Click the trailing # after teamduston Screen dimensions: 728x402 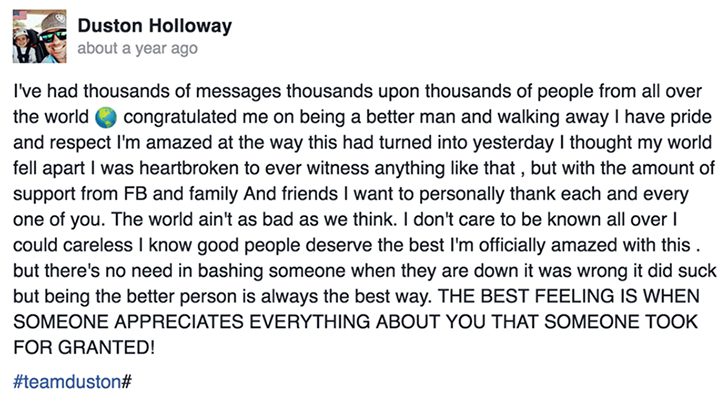pos(127,382)
